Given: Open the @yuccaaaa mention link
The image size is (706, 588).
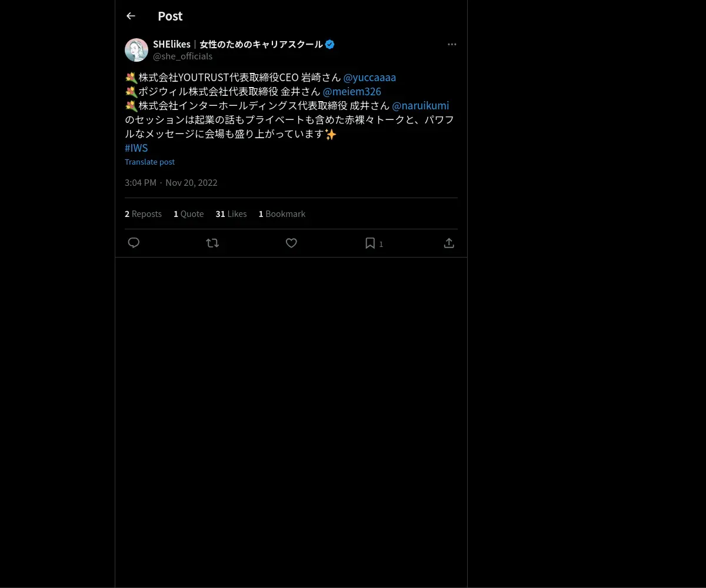Looking at the screenshot, I should 369,77.
